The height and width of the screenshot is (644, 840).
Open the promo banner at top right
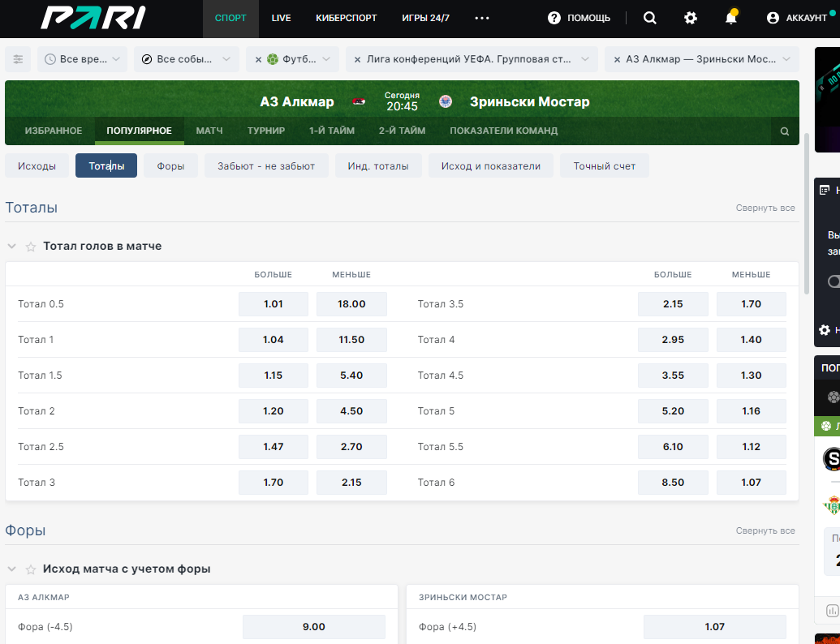[827, 100]
